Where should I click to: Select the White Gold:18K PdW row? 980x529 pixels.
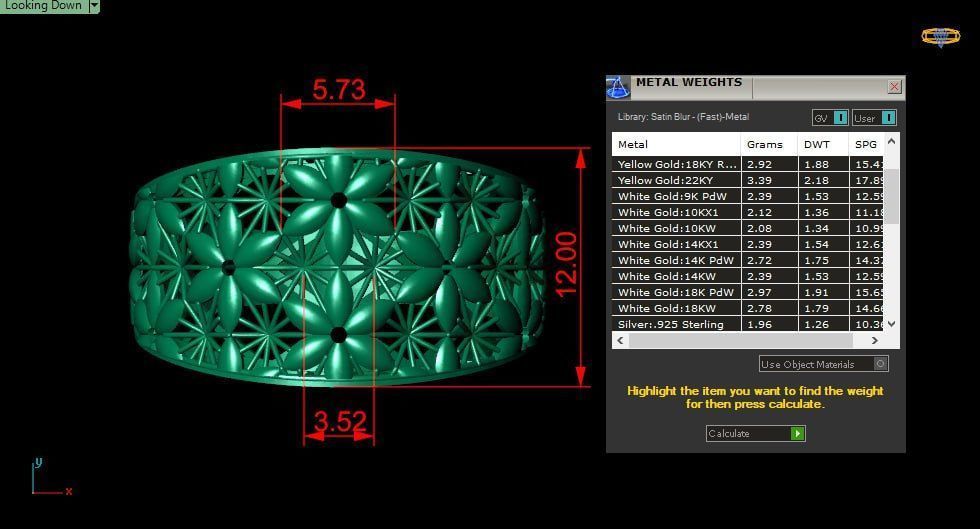point(748,292)
